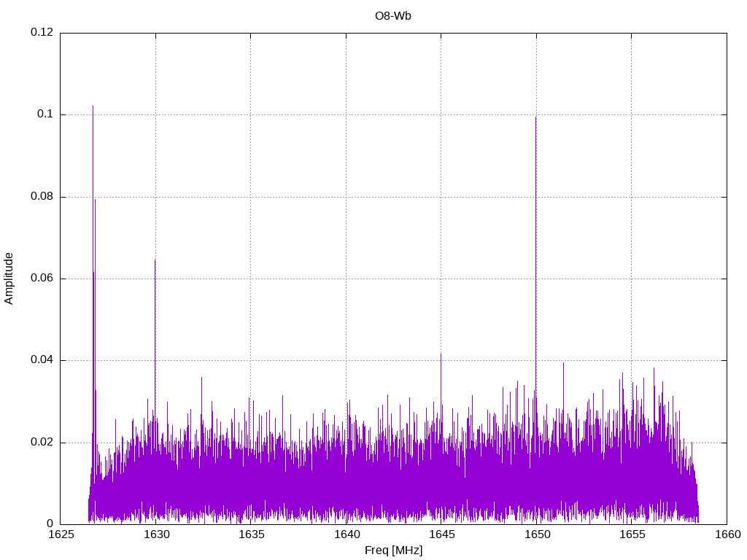Select the Amplitude y-axis label

tap(9, 278)
